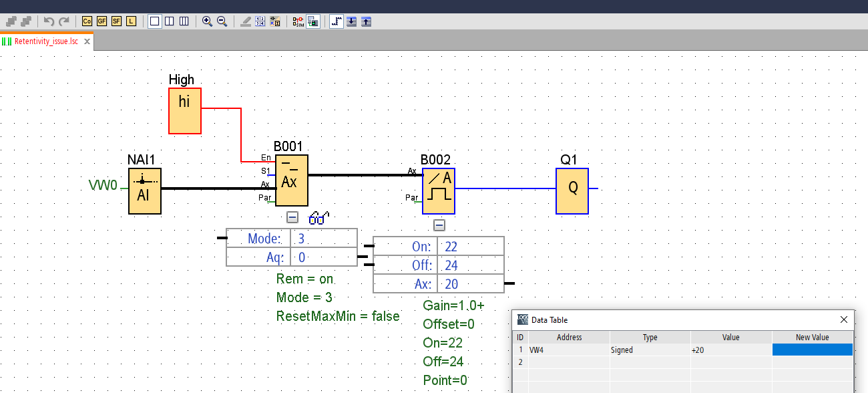This screenshot has width=868, height=393.
Task: Zoom out using the magnifier minus icon
Action: [222, 21]
